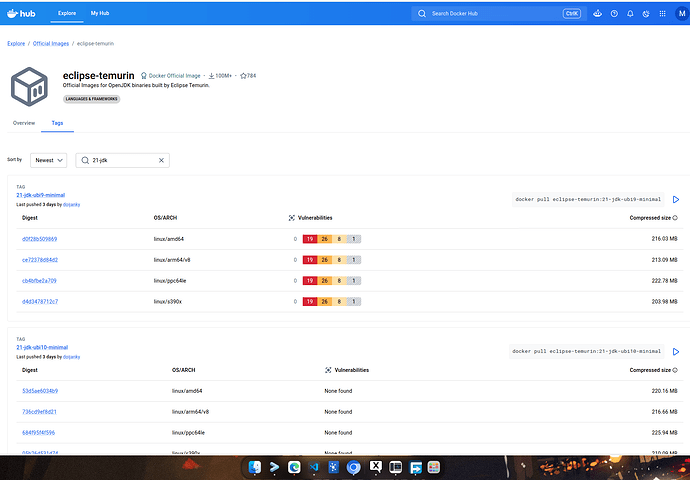
Task: Open the 21-jdk-ubi9-minimal tag link
Action: [40, 195]
